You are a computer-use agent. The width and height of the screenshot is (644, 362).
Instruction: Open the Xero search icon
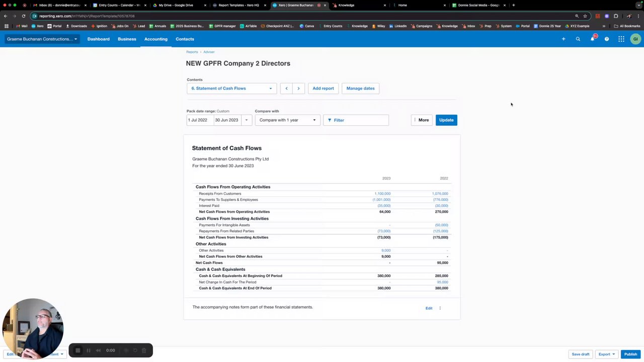pyautogui.click(x=578, y=39)
